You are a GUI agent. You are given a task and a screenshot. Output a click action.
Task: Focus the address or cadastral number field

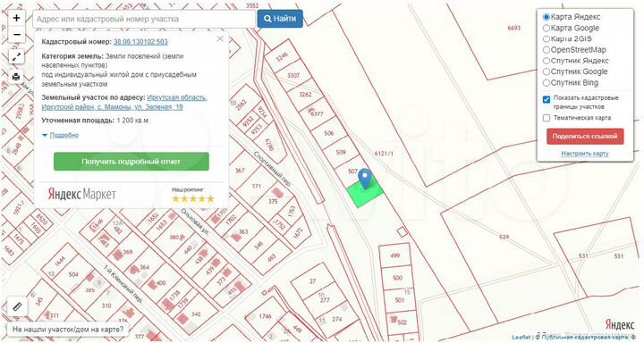[144, 19]
